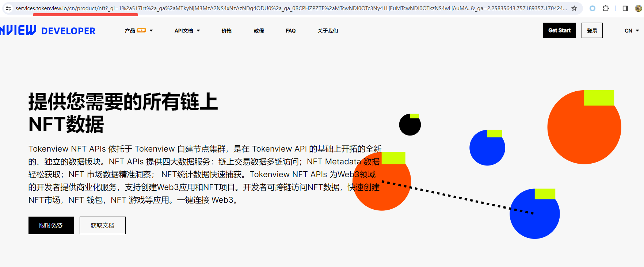Screen dimensions: 644x267
Task: Open the browser side panel icon
Action: tap(625, 8)
